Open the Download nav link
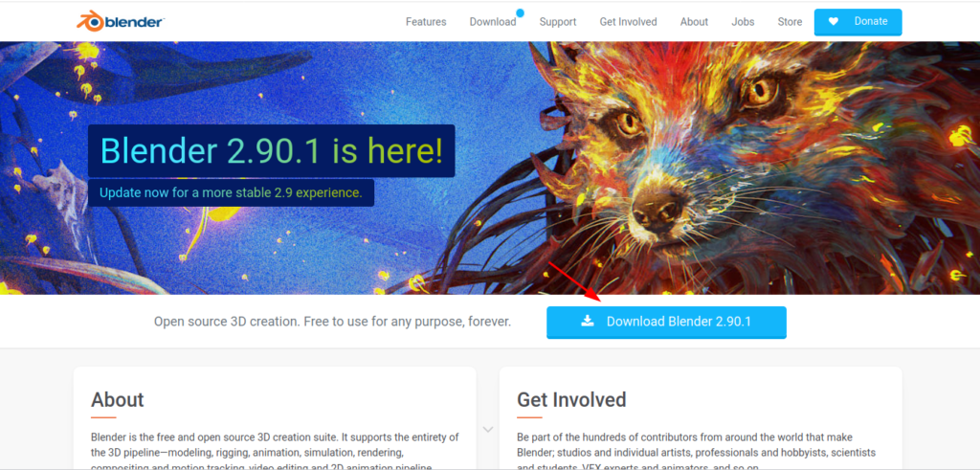 [493, 22]
